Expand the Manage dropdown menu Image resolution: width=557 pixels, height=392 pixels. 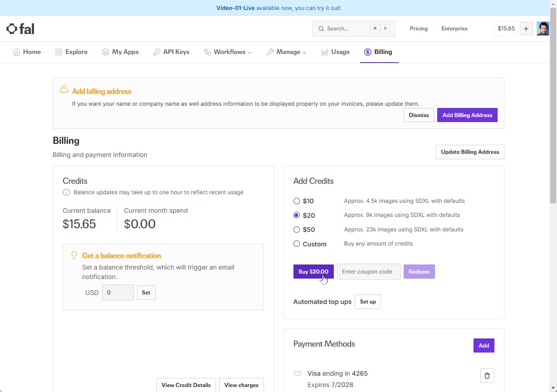[x=286, y=52]
